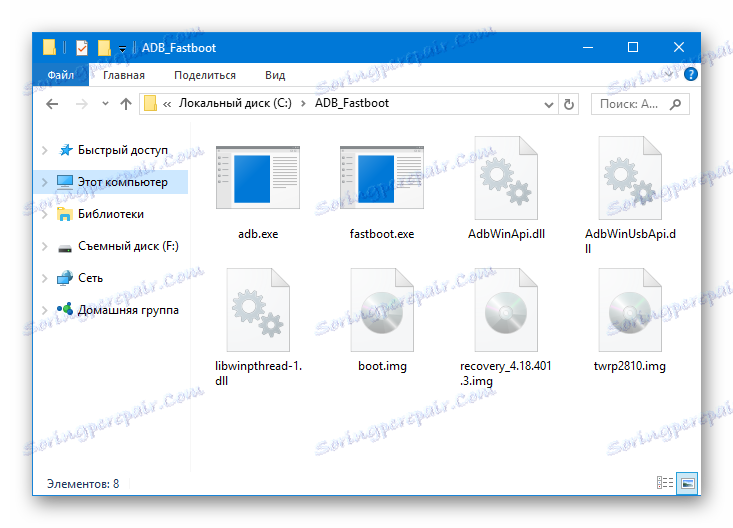Select the AdbWinUsbApi.dll file icon
The width and height of the screenshot is (733, 528).
coord(630,178)
